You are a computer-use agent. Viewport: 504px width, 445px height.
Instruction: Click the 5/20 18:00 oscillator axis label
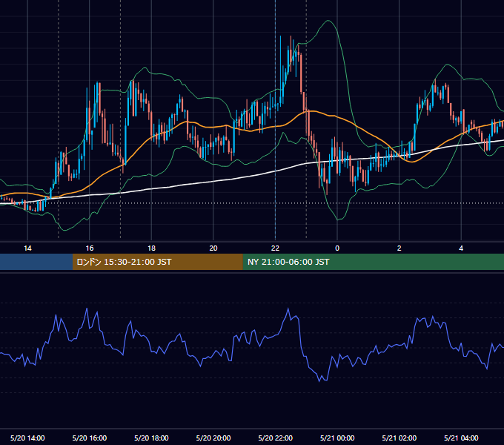[x=151, y=438]
